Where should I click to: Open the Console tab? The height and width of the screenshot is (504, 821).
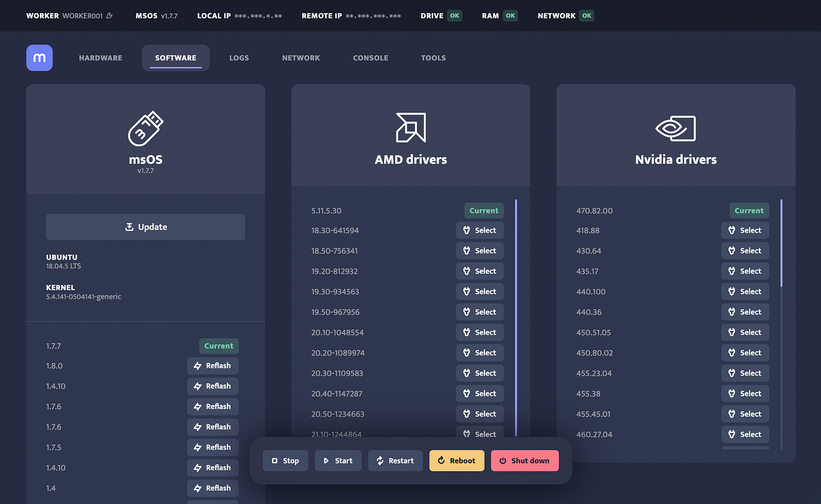371,58
